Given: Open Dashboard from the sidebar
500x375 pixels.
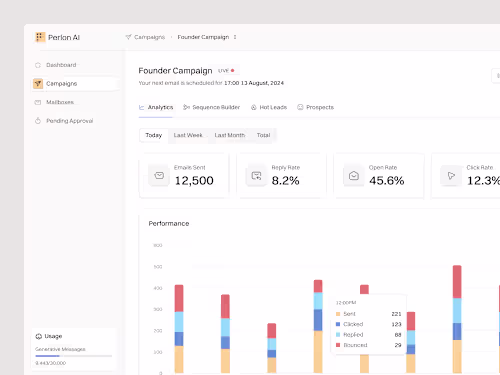Looking at the screenshot, I should [x=56, y=65].
